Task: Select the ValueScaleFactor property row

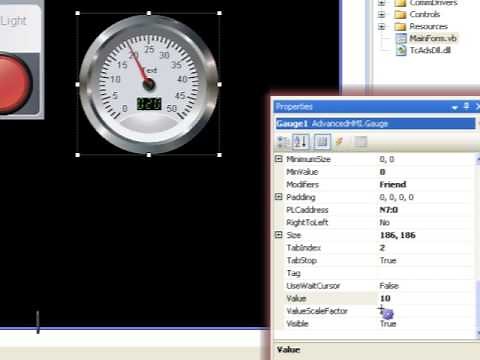Action: 375,311
